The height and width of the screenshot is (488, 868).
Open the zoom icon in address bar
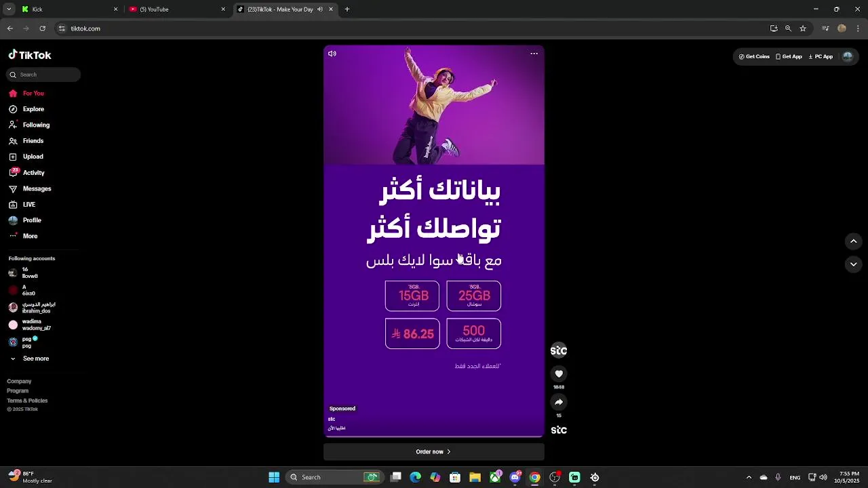788,28
